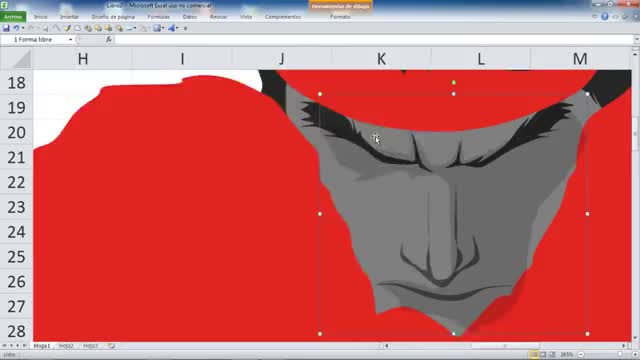Viewport: 640px width, 360px height.
Task: Open the Datos ribbon tab
Action: pyautogui.click(x=189, y=17)
